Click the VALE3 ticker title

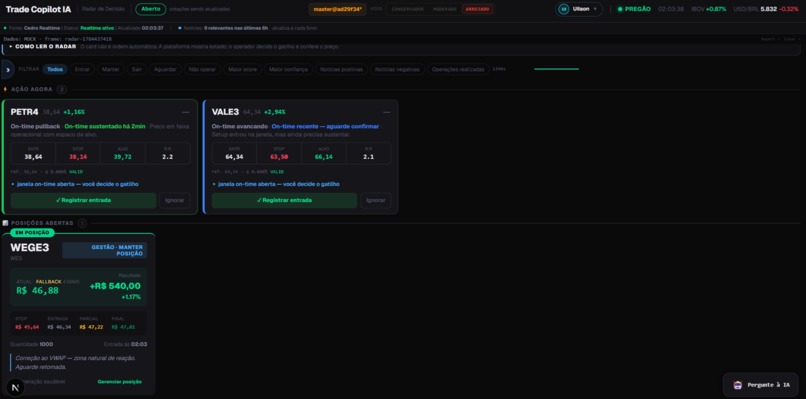(x=225, y=112)
